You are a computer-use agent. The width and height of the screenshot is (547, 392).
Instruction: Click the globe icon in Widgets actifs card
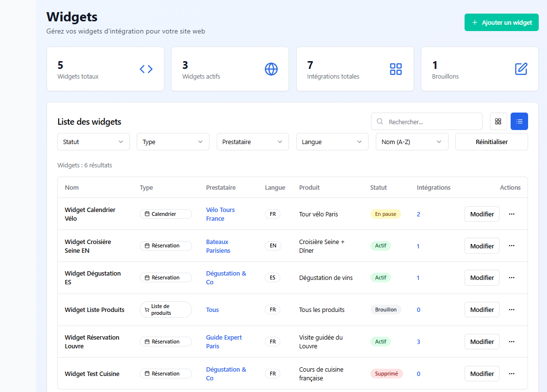(x=271, y=69)
